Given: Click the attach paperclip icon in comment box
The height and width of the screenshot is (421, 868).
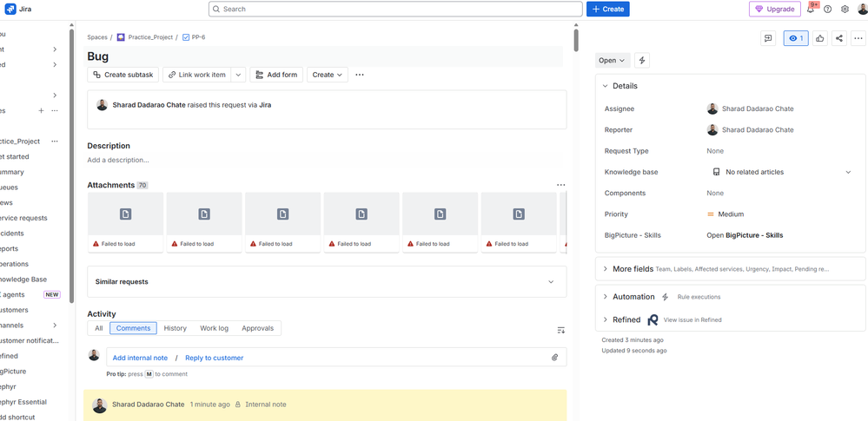Looking at the screenshot, I should (554, 358).
